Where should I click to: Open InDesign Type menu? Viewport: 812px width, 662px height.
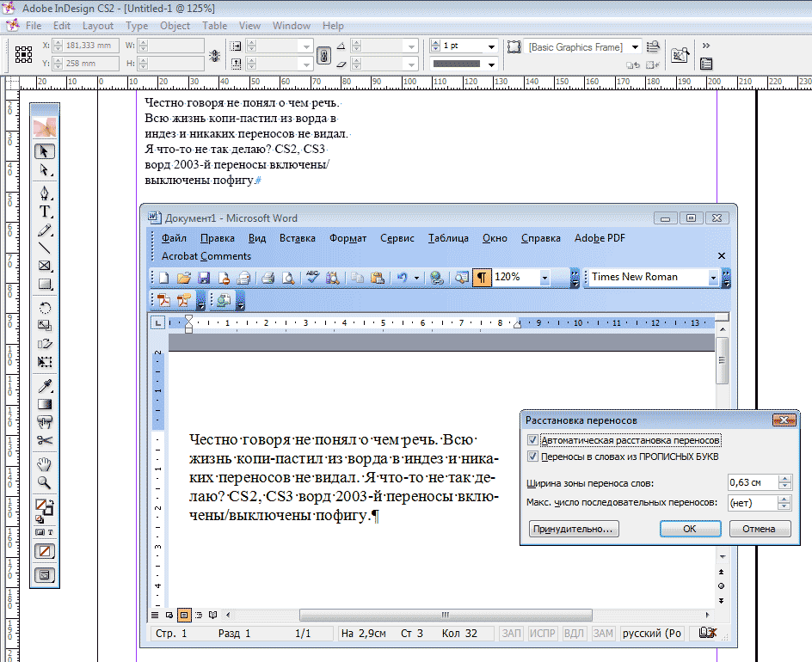(137, 26)
